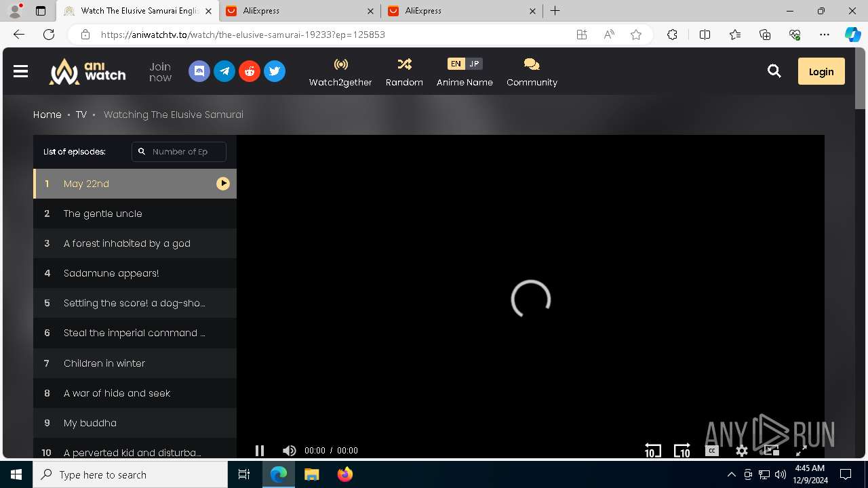868x488 pixels.
Task: Select episode 6 Steal the imperial command
Action: pos(135,333)
